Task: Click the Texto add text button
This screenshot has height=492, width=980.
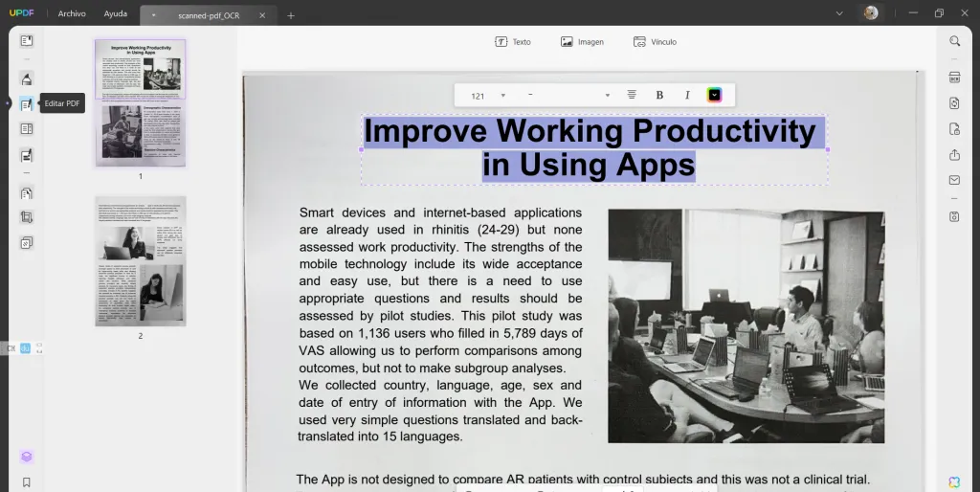Action: point(513,42)
